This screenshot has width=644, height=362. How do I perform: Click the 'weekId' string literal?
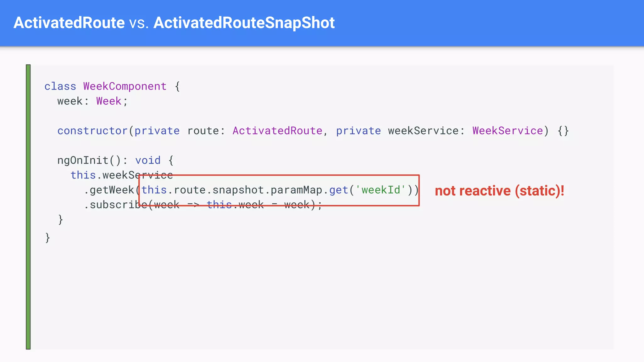[381, 190]
